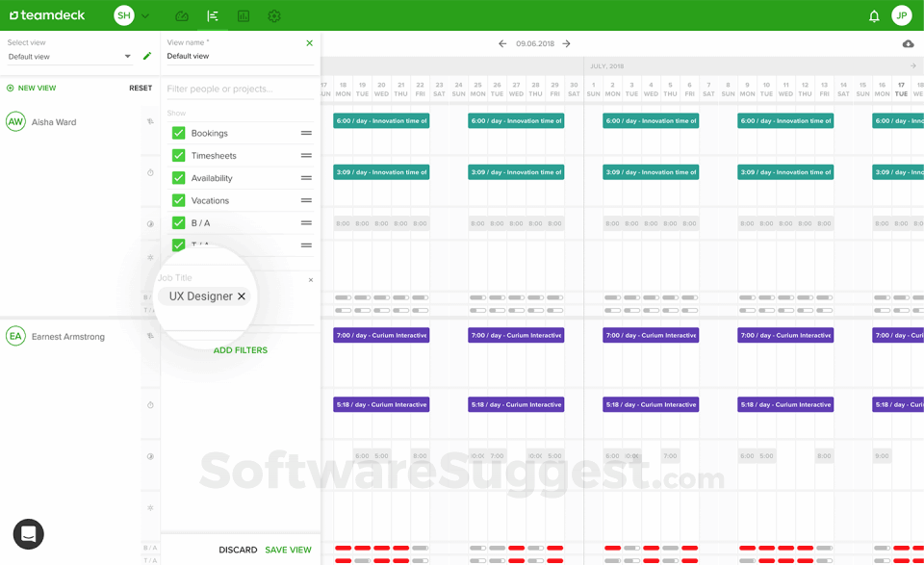Viewport: 924px width, 565px height.
Task: Click the Filter people or projects field
Action: [x=240, y=89]
